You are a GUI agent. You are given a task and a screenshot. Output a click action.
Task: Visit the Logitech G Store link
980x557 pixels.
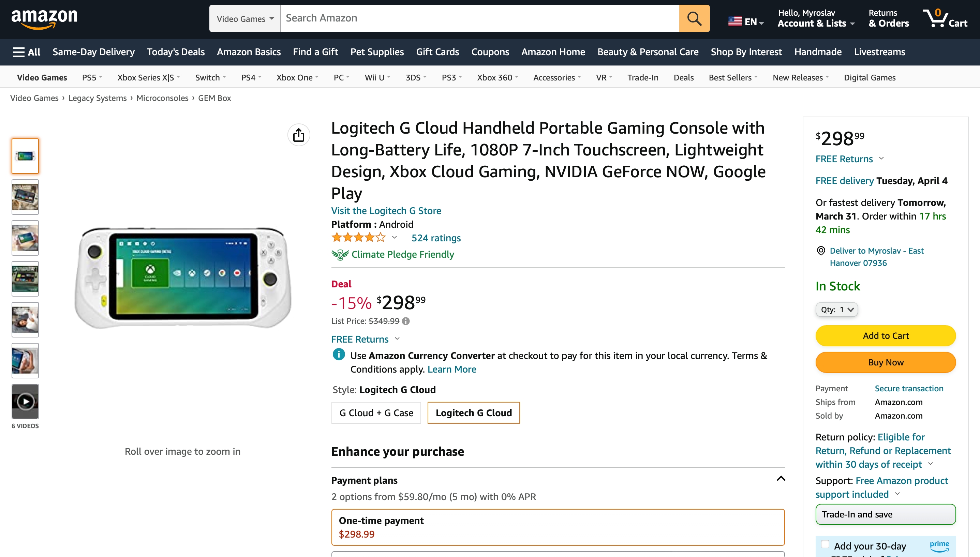[x=386, y=211]
